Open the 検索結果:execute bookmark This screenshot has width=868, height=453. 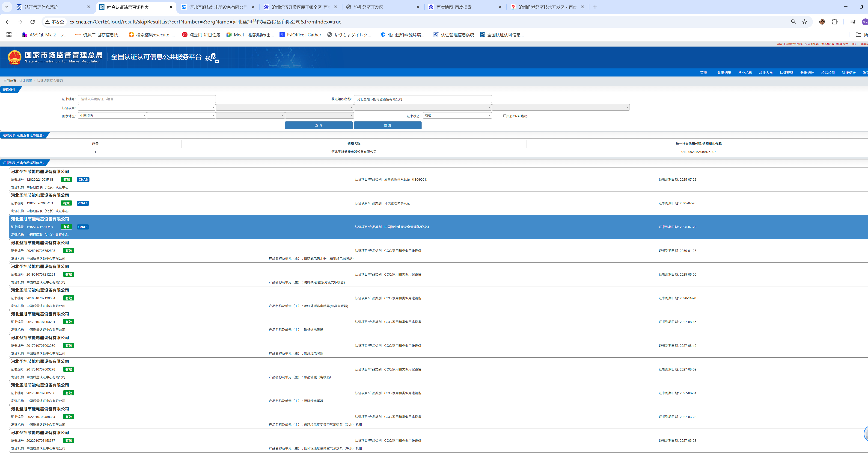click(152, 35)
